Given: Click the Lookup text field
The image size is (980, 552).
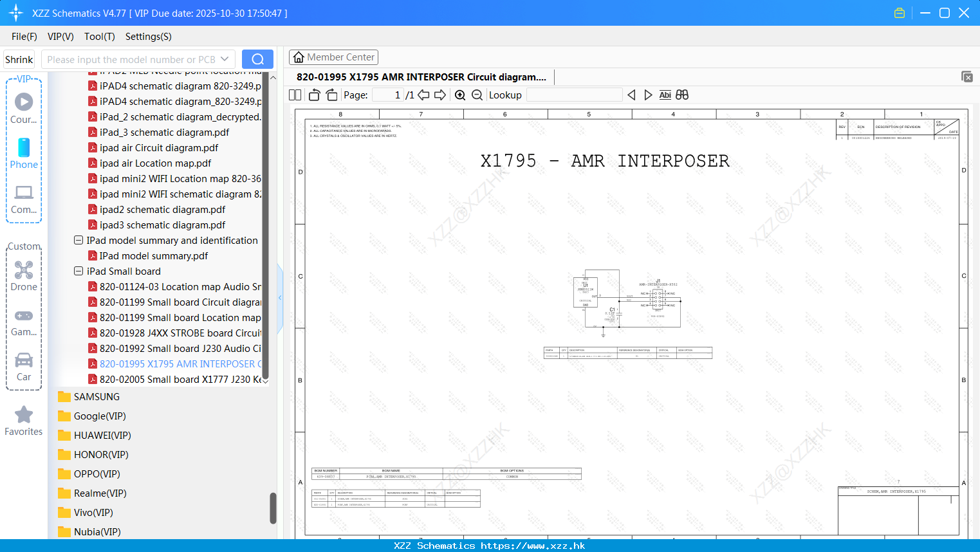Looking at the screenshot, I should [x=574, y=95].
